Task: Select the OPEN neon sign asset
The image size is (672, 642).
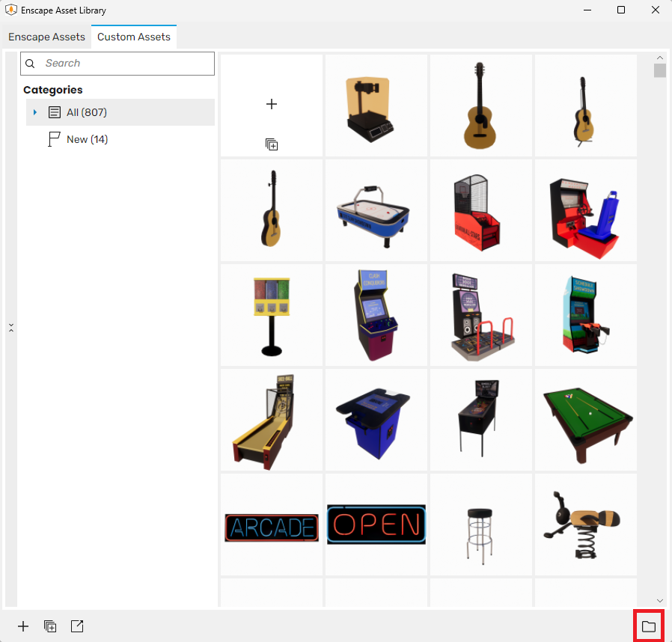Action: [x=376, y=525]
